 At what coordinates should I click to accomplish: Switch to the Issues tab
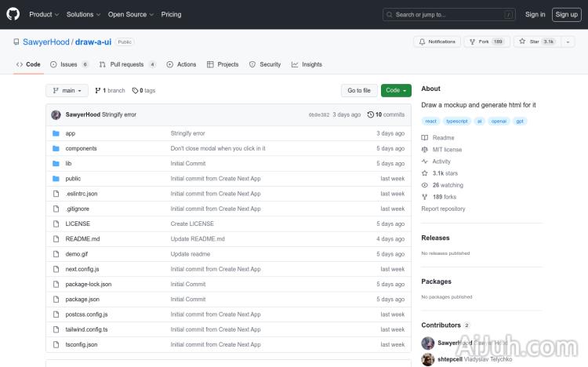click(x=69, y=64)
